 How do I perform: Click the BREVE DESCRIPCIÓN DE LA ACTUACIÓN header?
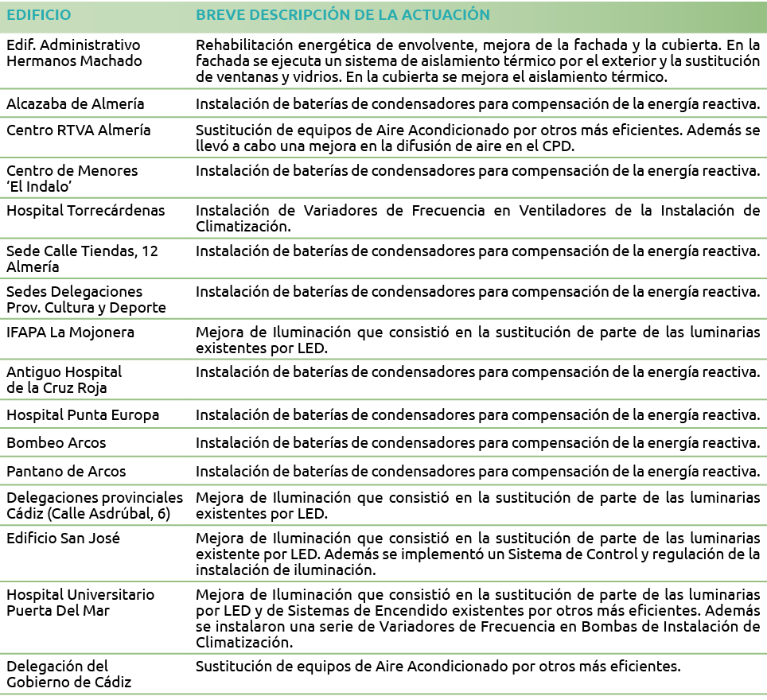point(342,16)
